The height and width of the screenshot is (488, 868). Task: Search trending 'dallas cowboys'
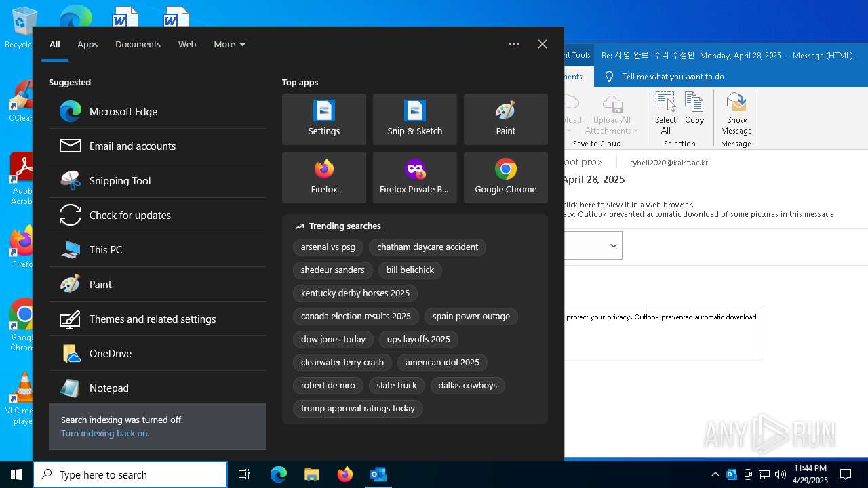(468, 385)
